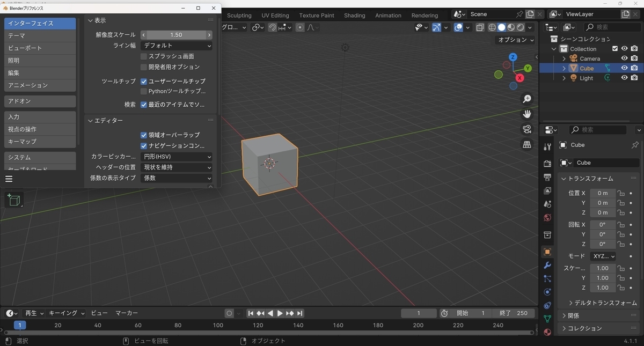Open the Particles properties tab icon
Image resolution: width=644 pixels, height=346 pixels.
pos(547,278)
